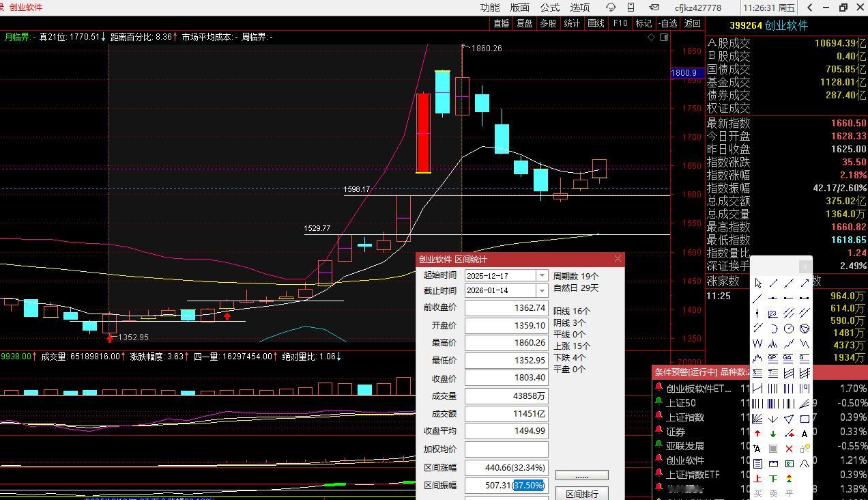The height and width of the screenshot is (500, 868).
Task: Click the large red candlestick on chart
Action: pos(423,133)
